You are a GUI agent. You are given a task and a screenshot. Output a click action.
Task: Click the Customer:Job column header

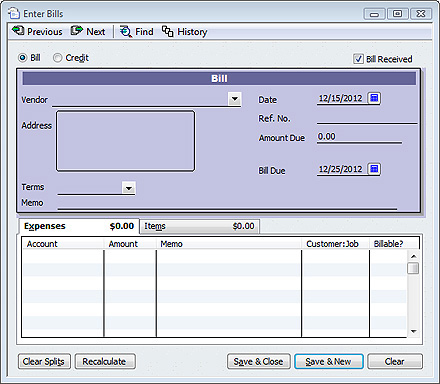(336, 244)
